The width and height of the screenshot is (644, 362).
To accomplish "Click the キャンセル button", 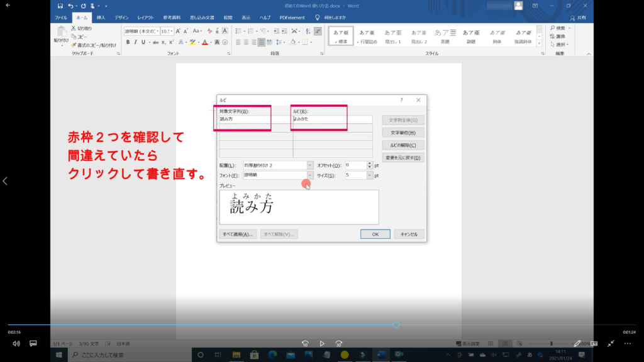I will point(409,234).
